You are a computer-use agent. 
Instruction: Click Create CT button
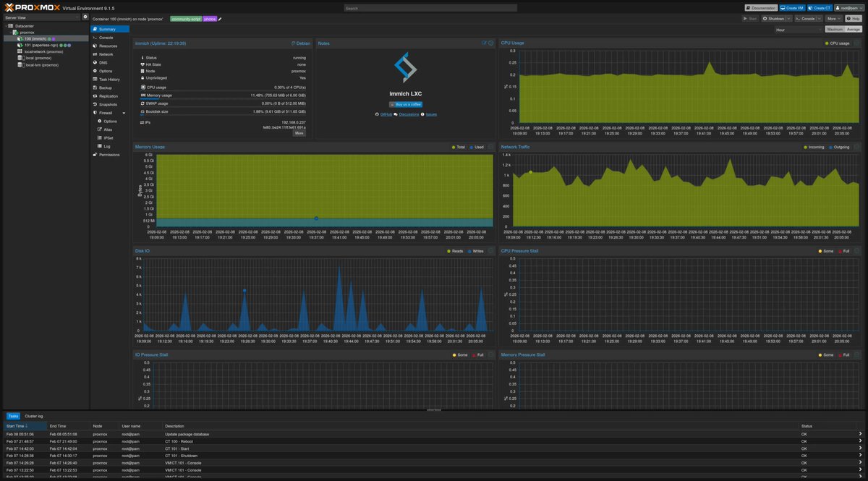(x=820, y=8)
